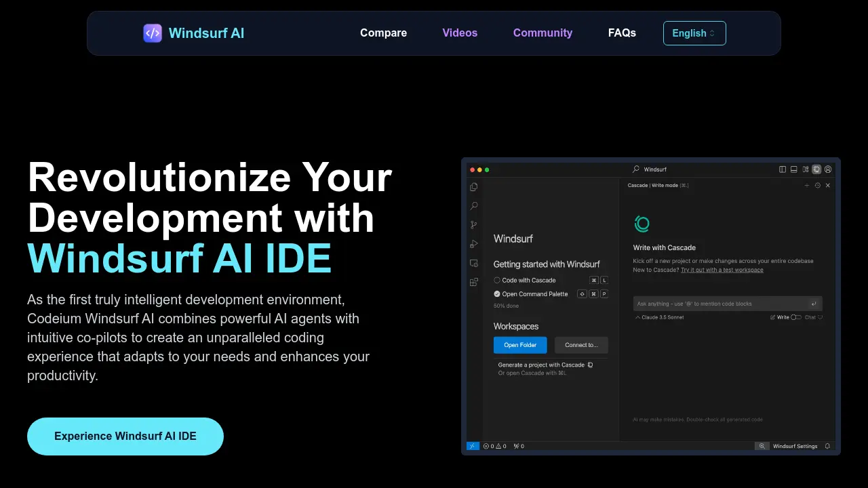This screenshot has width=868, height=488.
Task: Click the Windsurf search box in IDE title bar
Action: [x=649, y=169]
